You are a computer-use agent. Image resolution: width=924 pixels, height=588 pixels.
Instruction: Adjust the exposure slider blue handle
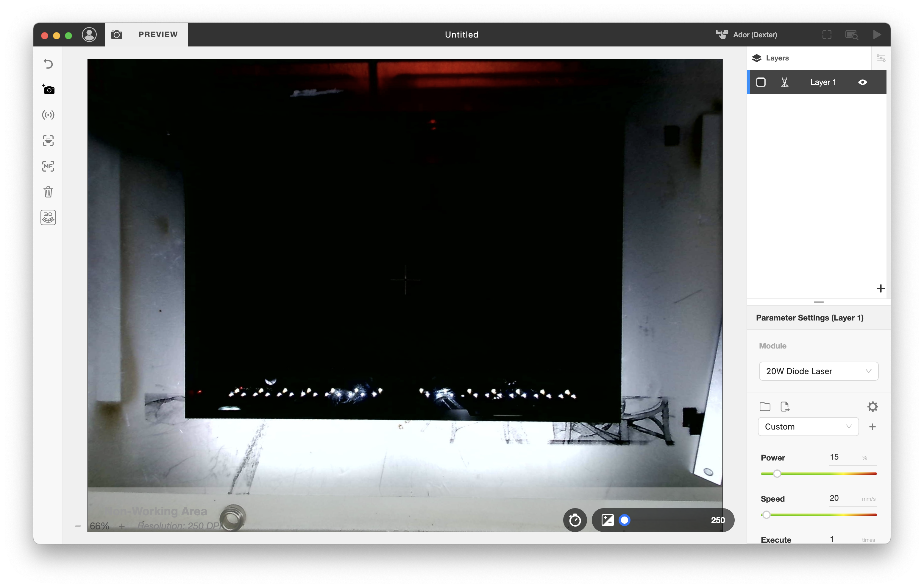click(625, 520)
